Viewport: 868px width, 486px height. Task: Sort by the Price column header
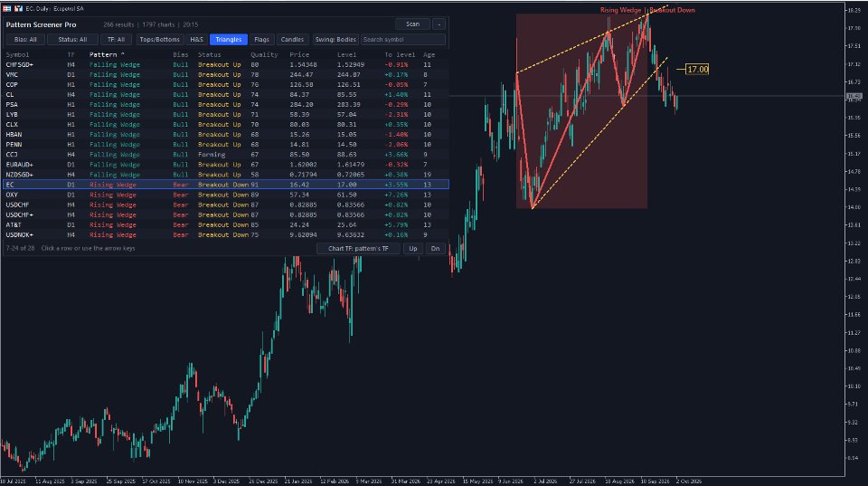[x=299, y=55]
